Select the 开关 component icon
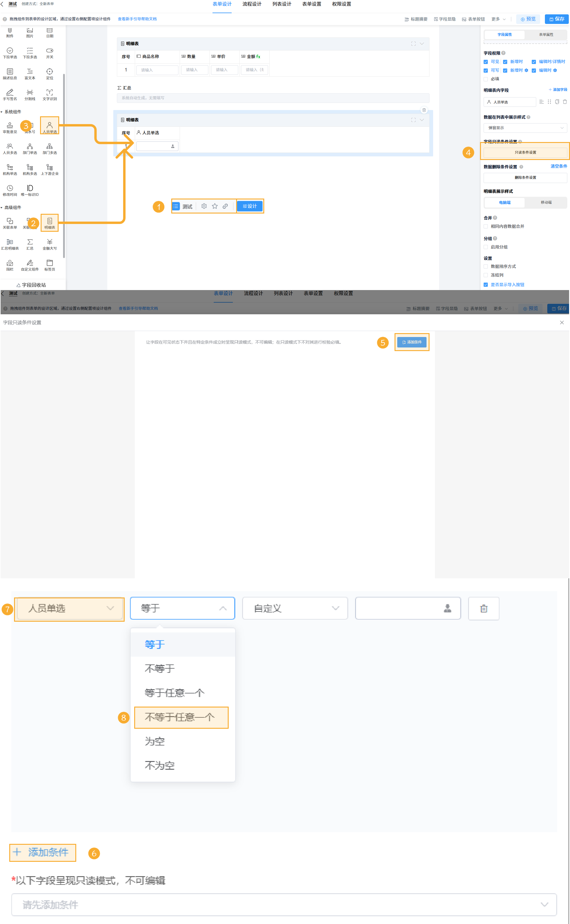The width and height of the screenshot is (570, 924). pyautogui.click(x=49, y=53)
